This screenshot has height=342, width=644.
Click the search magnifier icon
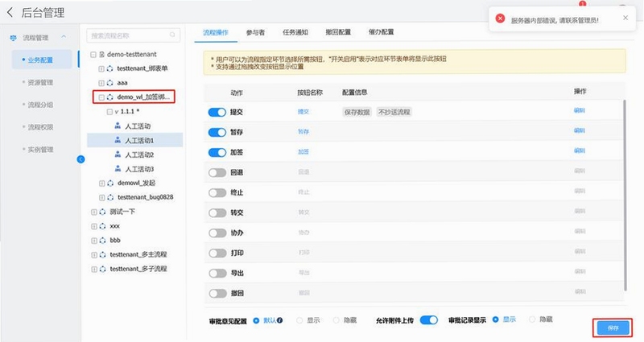(172, 35)
